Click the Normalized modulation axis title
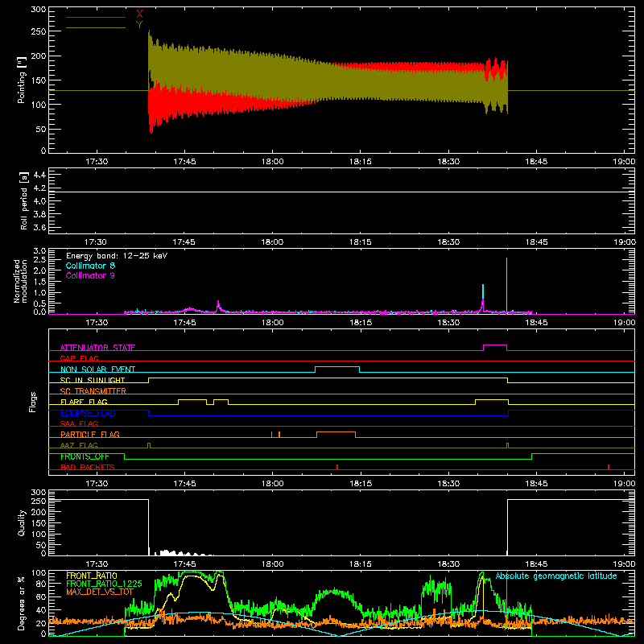 21,281
